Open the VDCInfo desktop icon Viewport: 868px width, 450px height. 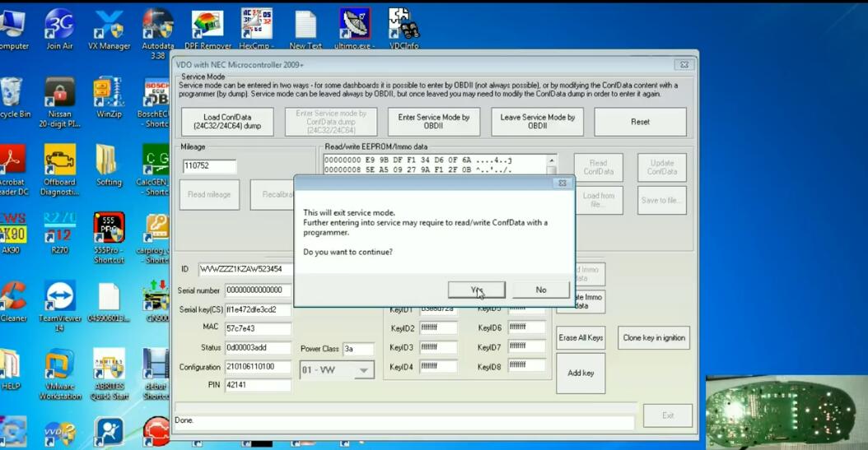pos(404,30)
